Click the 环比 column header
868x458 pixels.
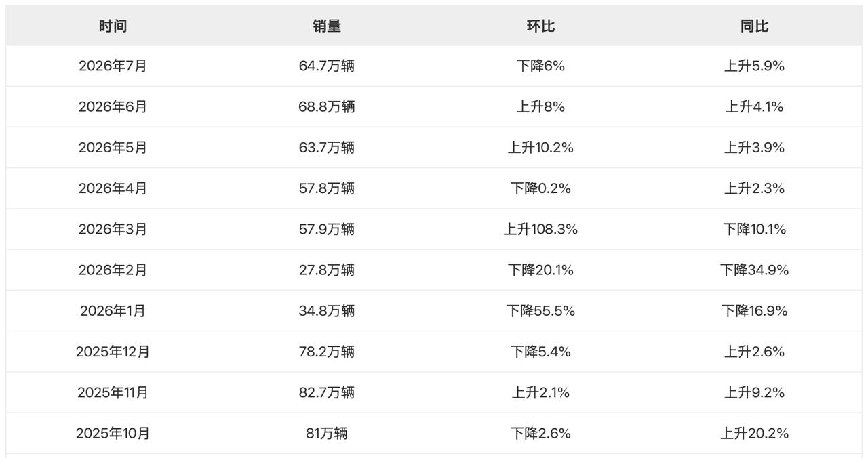tap(540, 26)
